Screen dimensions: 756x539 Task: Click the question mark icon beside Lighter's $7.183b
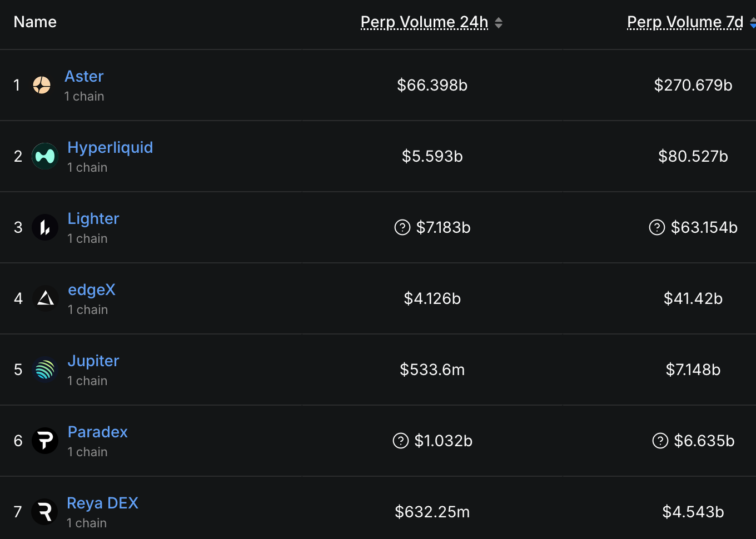click(x=402, y=227)
